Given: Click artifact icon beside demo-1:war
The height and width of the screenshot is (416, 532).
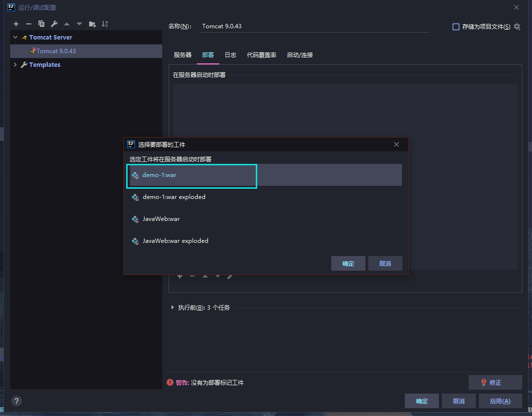Looking at the screenshot, I should (135, 175).
